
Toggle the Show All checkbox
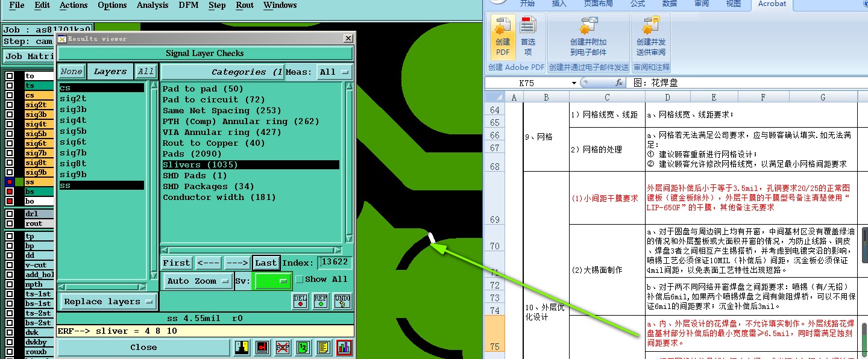click(299, 279)
